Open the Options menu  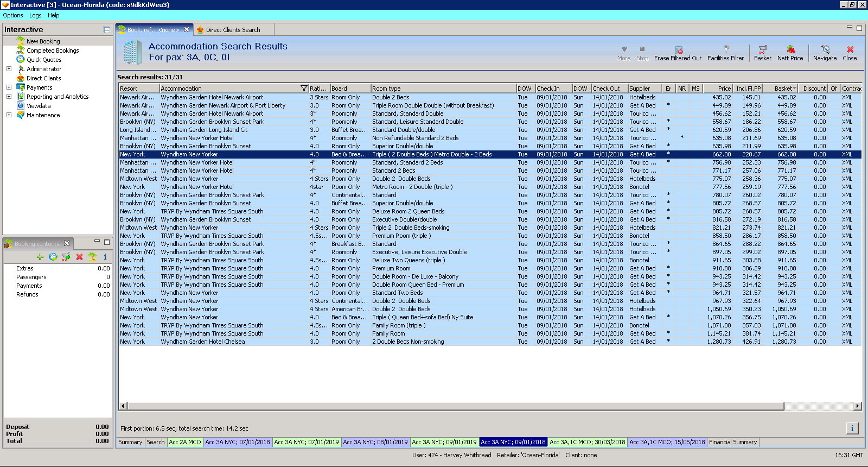[13, 15]
